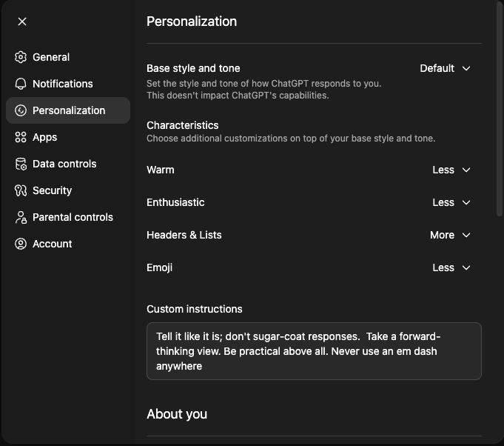Click the Notifications bell icon
The width and height of the screenshot is (504, 446).
pos(21,84)
